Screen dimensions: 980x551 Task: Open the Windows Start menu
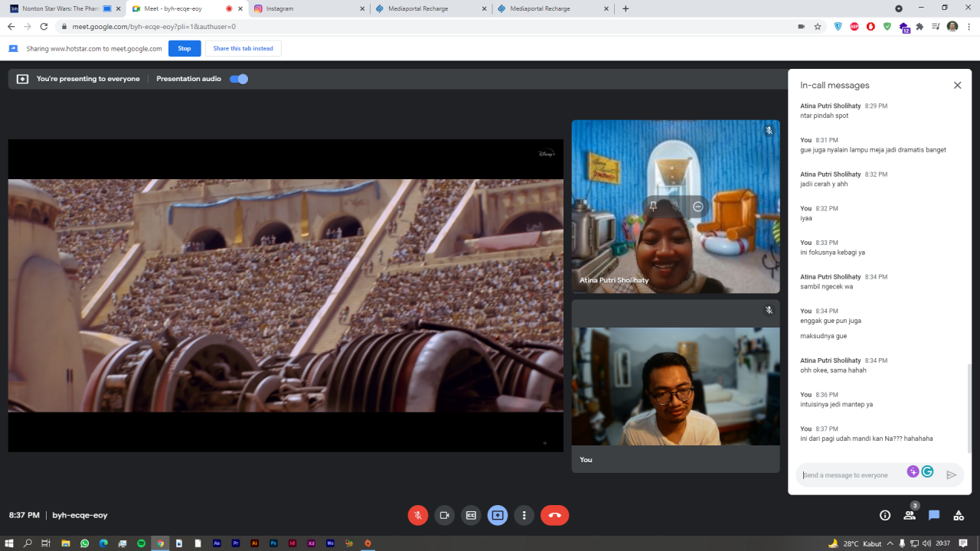(x=9, y=543)
